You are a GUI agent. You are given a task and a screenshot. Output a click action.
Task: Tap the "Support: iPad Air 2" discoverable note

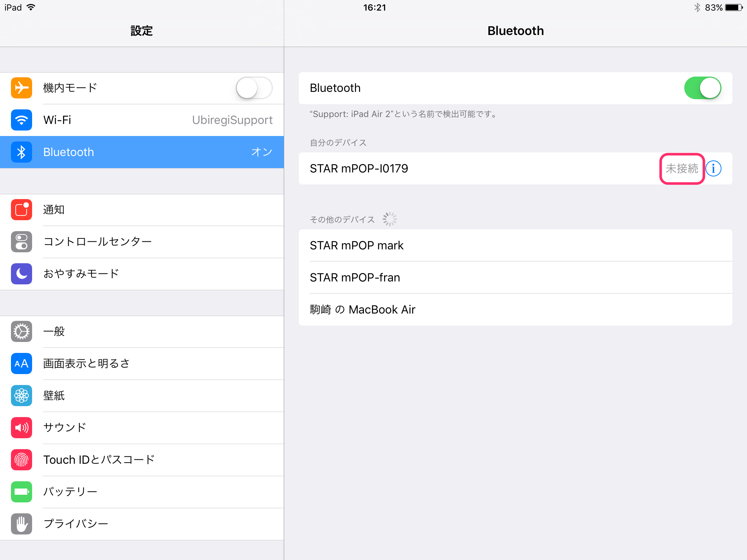click(403, 114)
